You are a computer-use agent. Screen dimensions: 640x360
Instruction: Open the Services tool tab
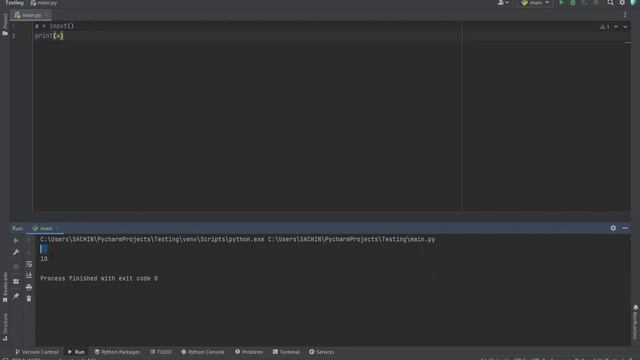(322, 352)
